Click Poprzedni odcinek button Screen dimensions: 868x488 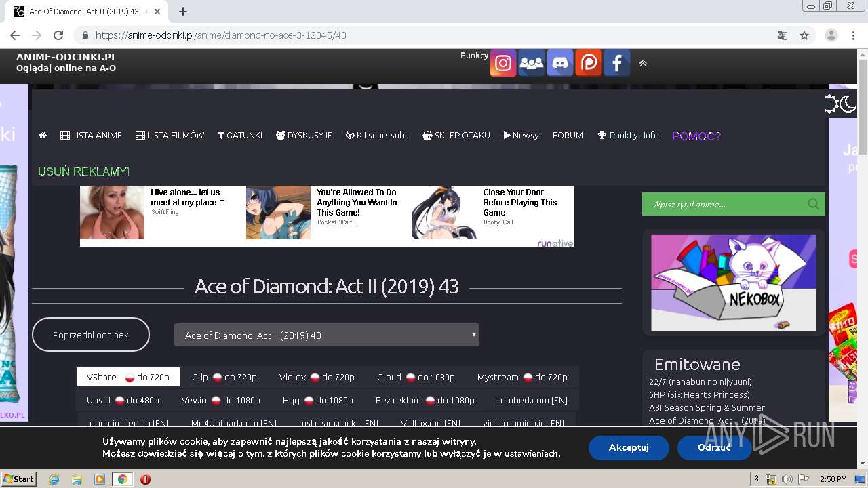91,335
